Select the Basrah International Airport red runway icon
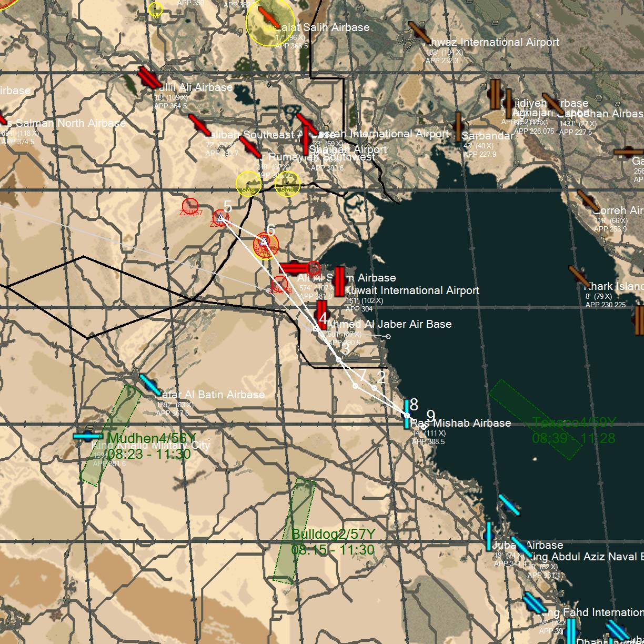This screenshot has height=644, width=644. coord(307,124)
